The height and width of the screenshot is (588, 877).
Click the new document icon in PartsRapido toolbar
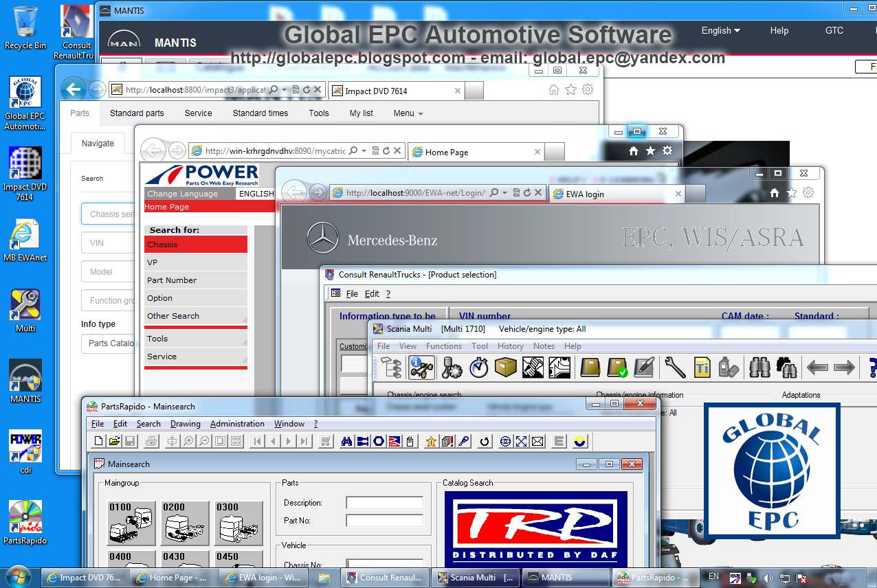pyautogui.click(x=99, y=441)
